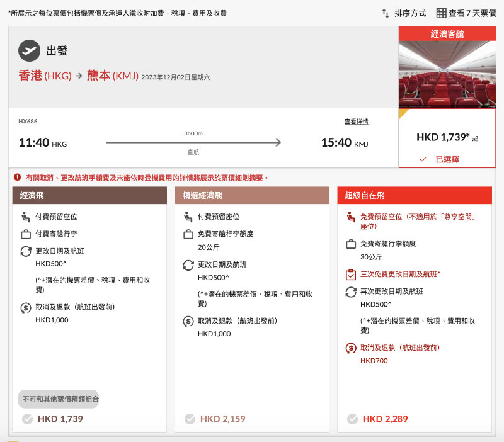Click change-flight arrows icon in 精選經濟飛 column
The image size is (504, 442).
coord(188,265)
